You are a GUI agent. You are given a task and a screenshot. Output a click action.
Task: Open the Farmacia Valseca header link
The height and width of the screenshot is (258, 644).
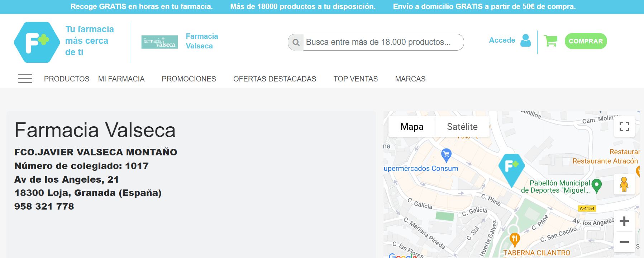tap(202, 41)
